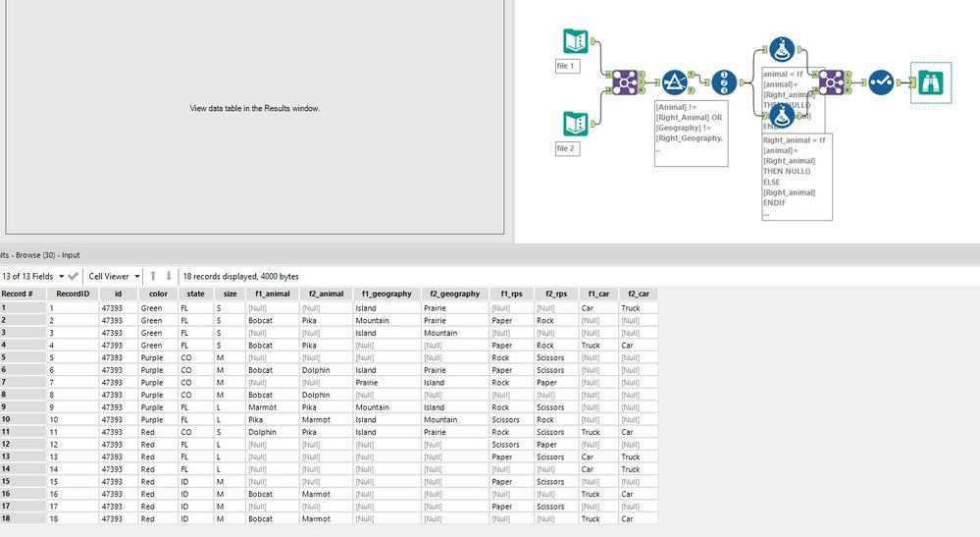Image resolution: width=980 pixels, height=537 pixels.
Task: Select the Record ID tool
Action: [x=724, y=82]
